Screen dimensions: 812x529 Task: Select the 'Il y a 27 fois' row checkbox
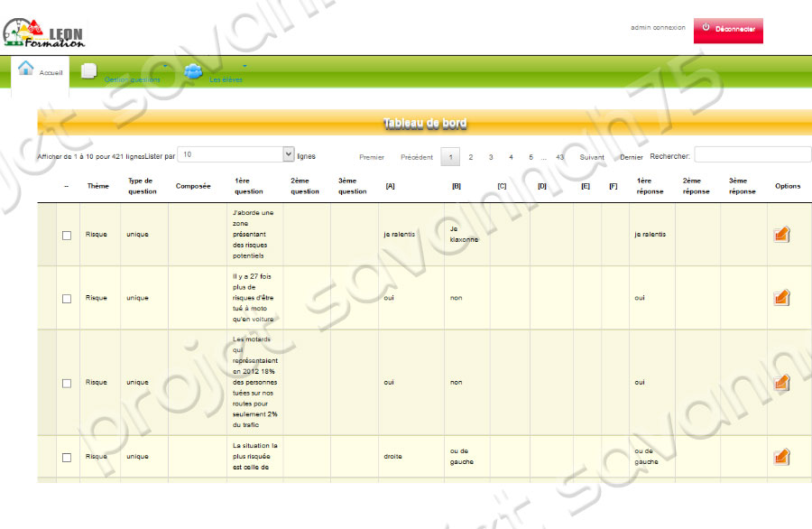coord(67,298)
